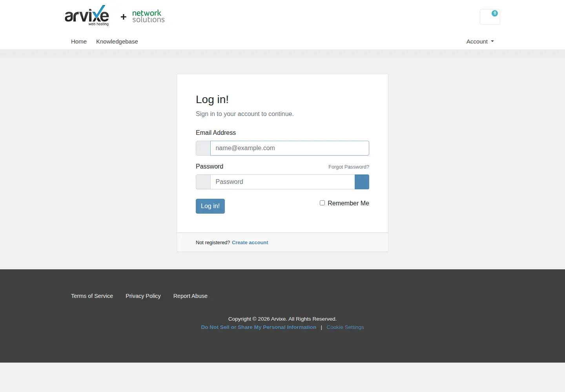Open Knowledgebase in navigation bar
The height and width of the screenshot is (392, 565).
coord(117,42)
